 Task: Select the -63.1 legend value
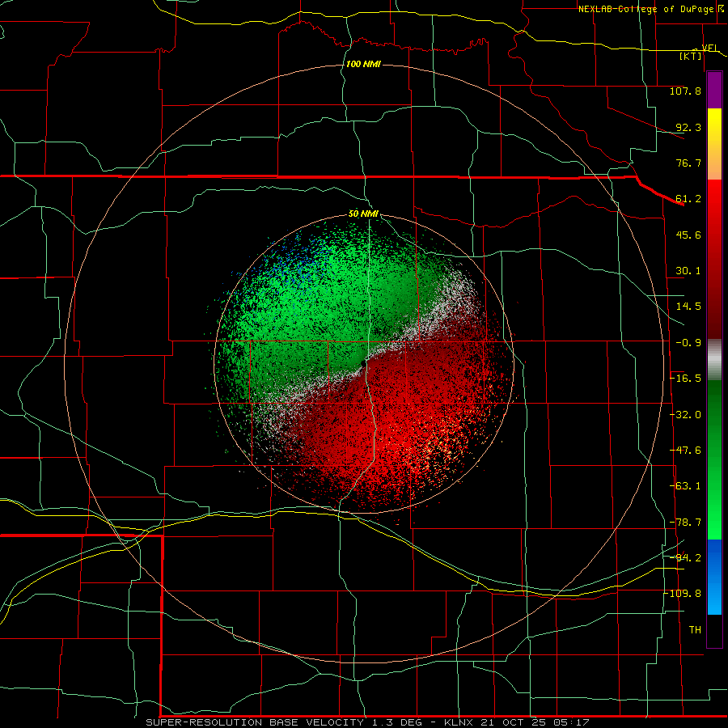pyautogui.click(x=685, y=486)
